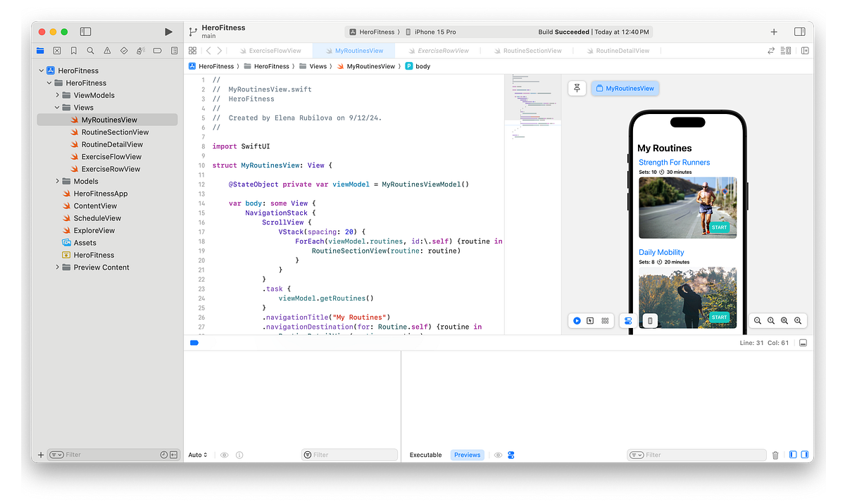Select the Breakpoint navigator icon

(x=158, y=50)
